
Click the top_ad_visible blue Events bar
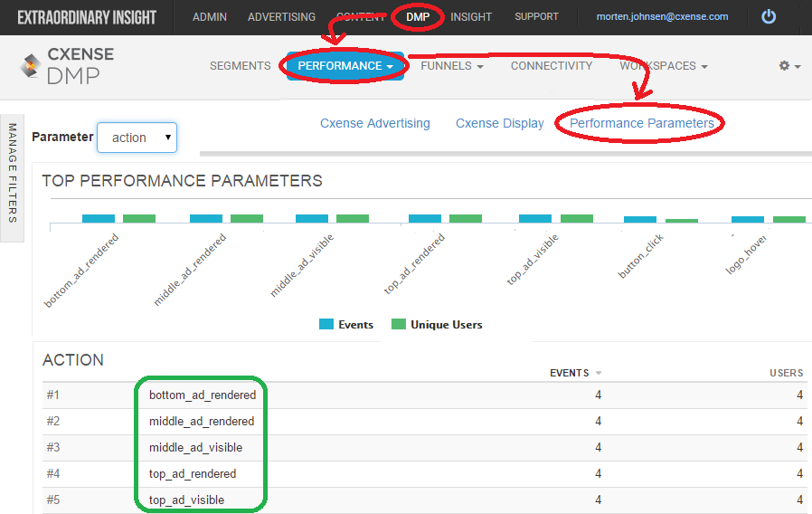[x=535, y=219]
